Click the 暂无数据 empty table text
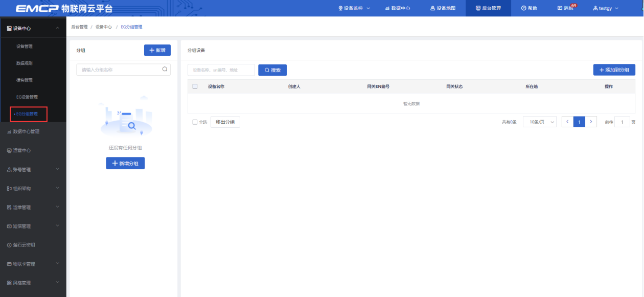The width and height of the screenshot is (644, 297). 411,104
